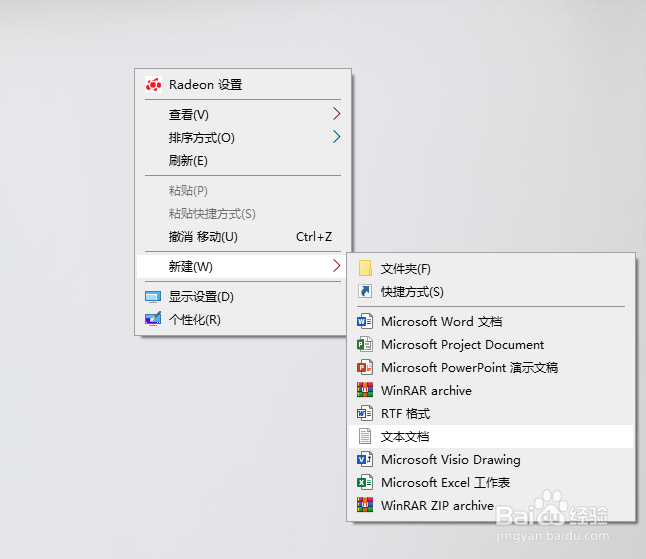The image size is (646, 559).
Task: Click the yellow folder icon
Action: tap(365, 268)
